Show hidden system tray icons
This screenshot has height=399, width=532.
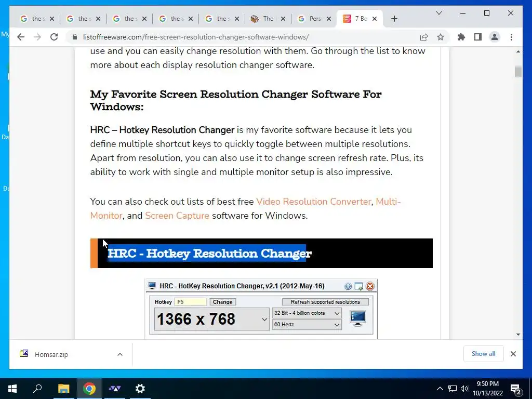[440, 389]
